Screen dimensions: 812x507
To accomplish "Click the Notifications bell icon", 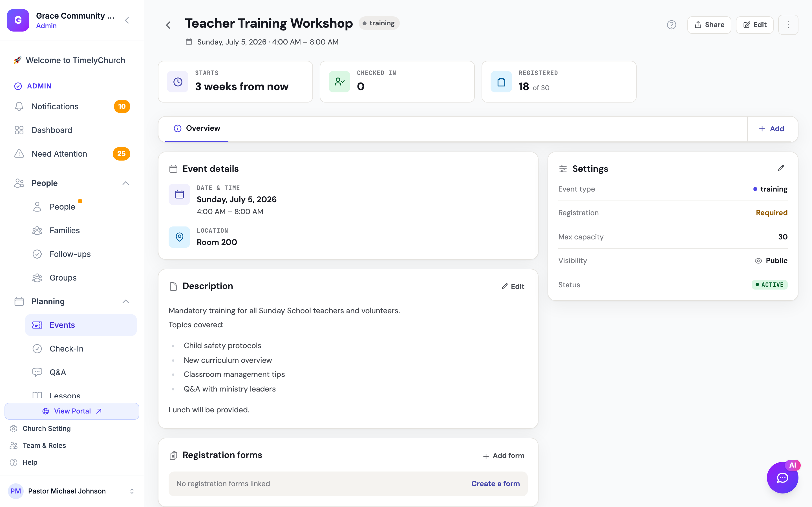I will tap(19, 107).
